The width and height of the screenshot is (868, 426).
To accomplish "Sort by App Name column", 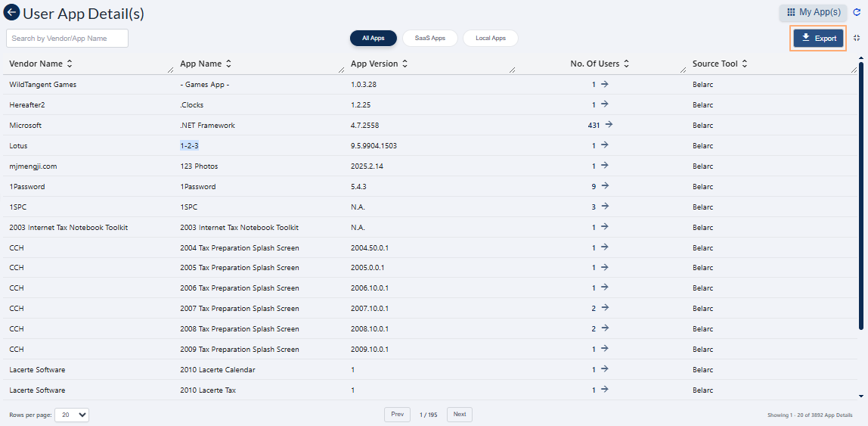I will coord(229,64).
